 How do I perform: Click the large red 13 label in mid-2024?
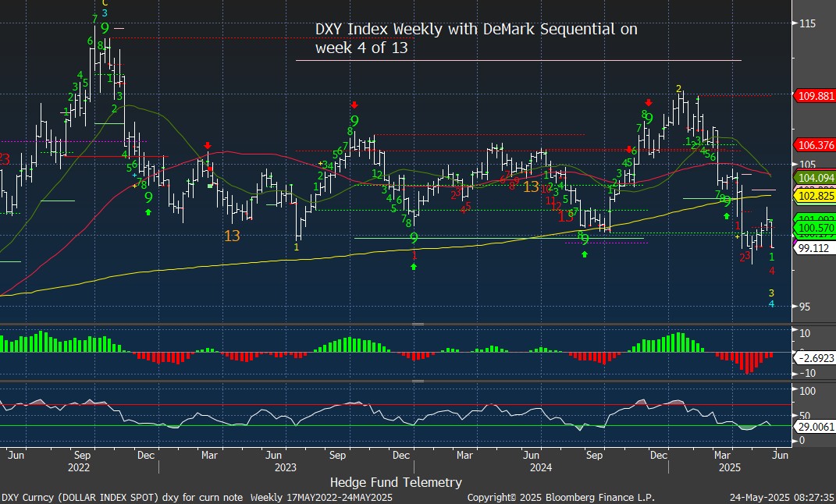pyautogui.click(x=566, y=216)
